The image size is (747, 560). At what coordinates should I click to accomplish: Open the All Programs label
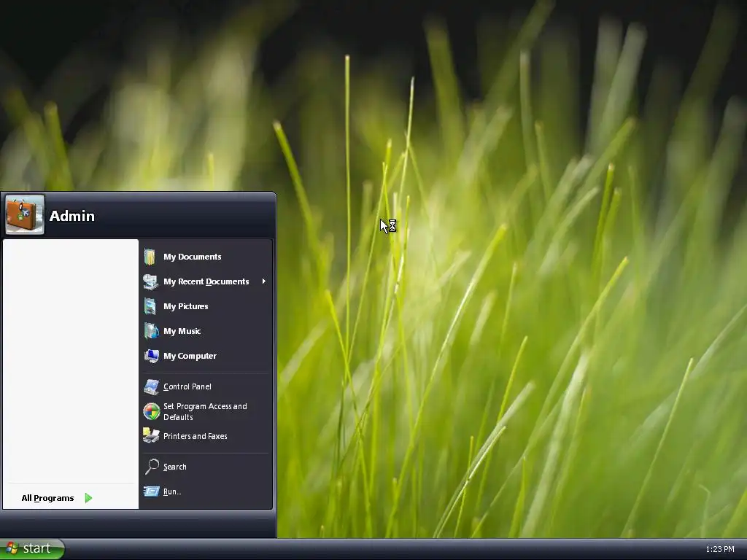47,498
